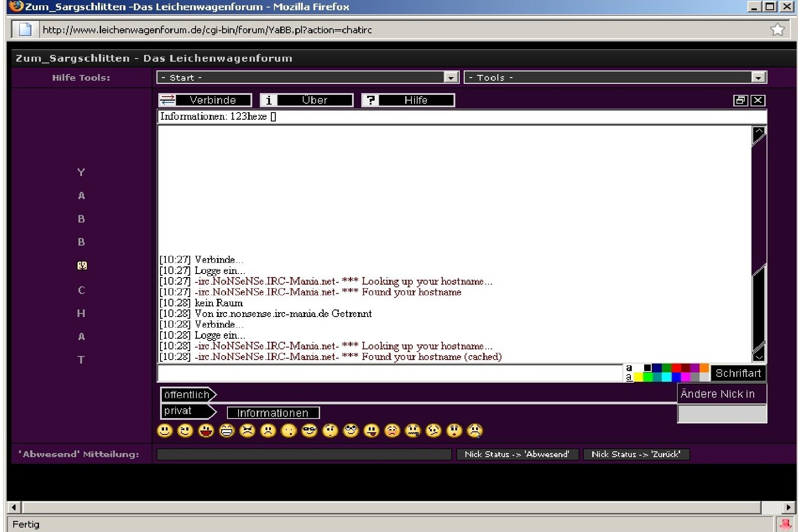Image resolution: width=798 pixels, height=532 pixels.
Task: Click chat scrollbar up arrow
Action: pos(759,132)
